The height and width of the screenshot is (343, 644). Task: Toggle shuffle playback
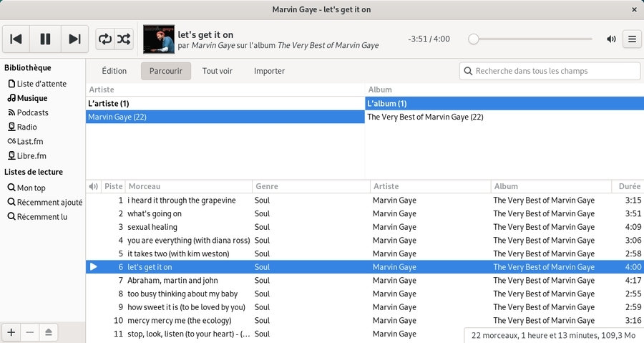coord(124,39)
